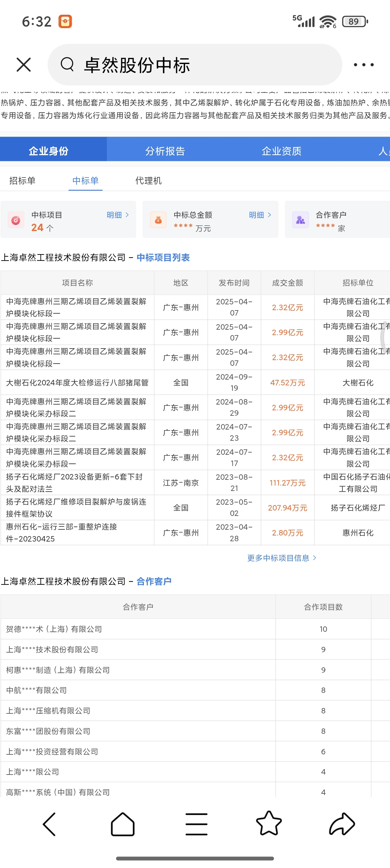Screen dimensions: 390x868
Task: Open 大榭石化2024年度大检修运行八部猪尾管 project
Action: click(77, 383)
